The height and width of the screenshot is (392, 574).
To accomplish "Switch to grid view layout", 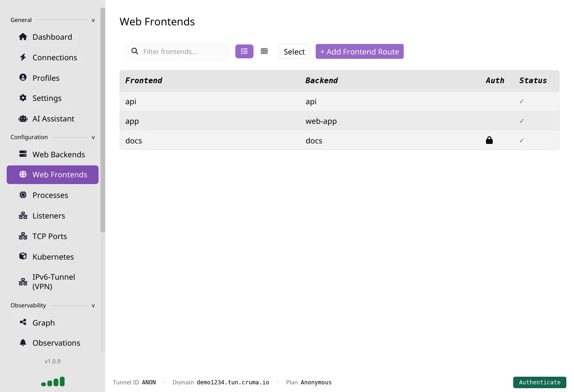I will point(264,51).
